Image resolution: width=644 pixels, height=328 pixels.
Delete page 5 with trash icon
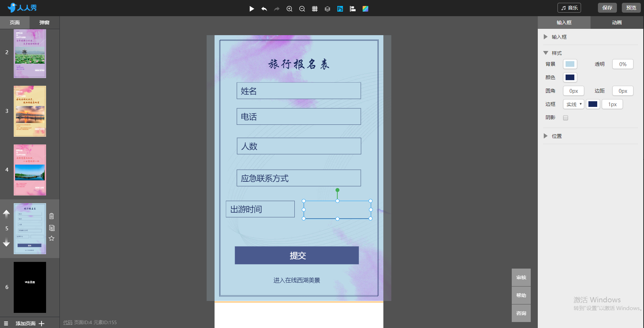(52, 216)
